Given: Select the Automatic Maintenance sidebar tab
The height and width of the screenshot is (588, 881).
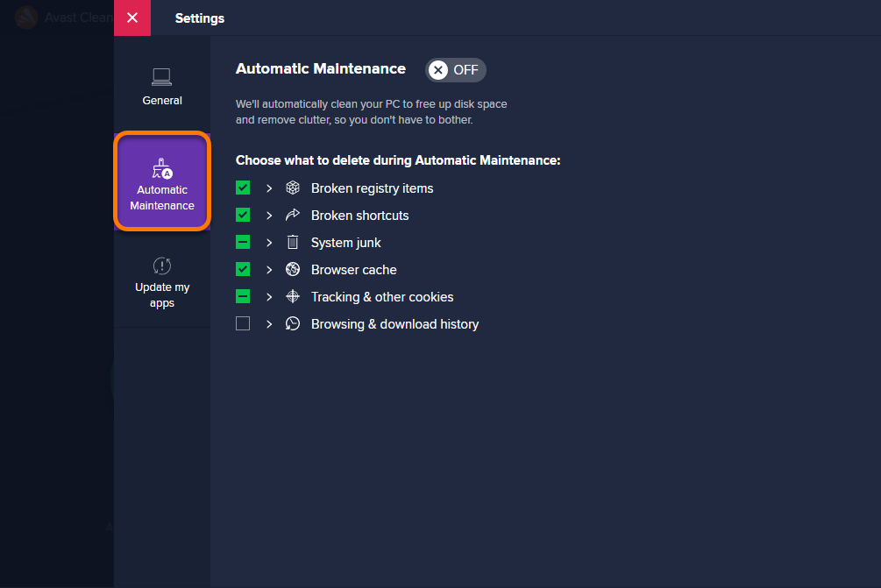Looking at the screenshot, I should 162,181.
